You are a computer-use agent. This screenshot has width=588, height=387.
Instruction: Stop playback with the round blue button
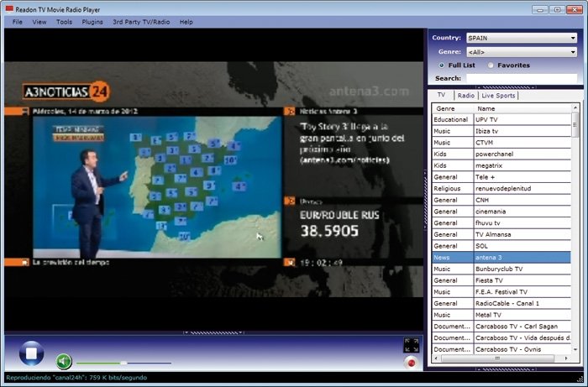(31, 353)
